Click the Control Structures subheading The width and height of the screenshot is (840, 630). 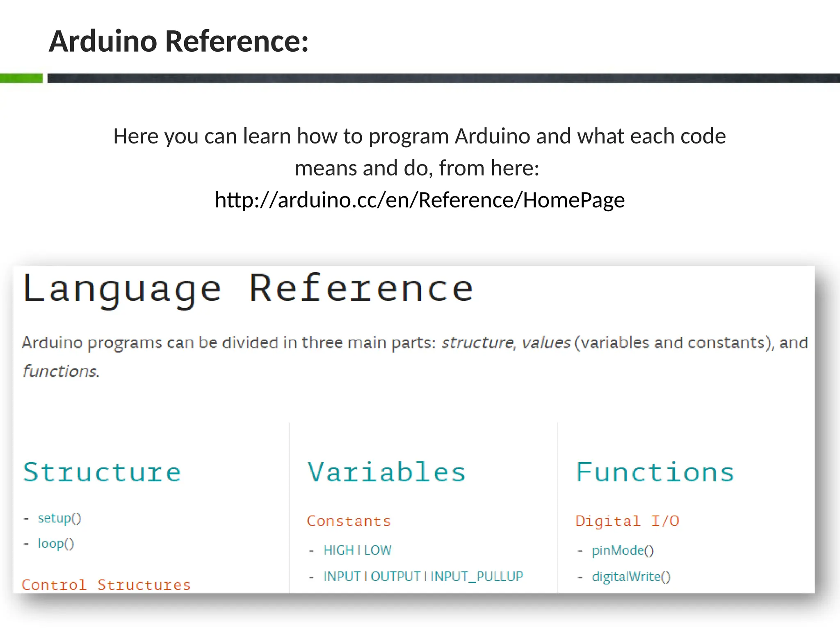[106, 584]
